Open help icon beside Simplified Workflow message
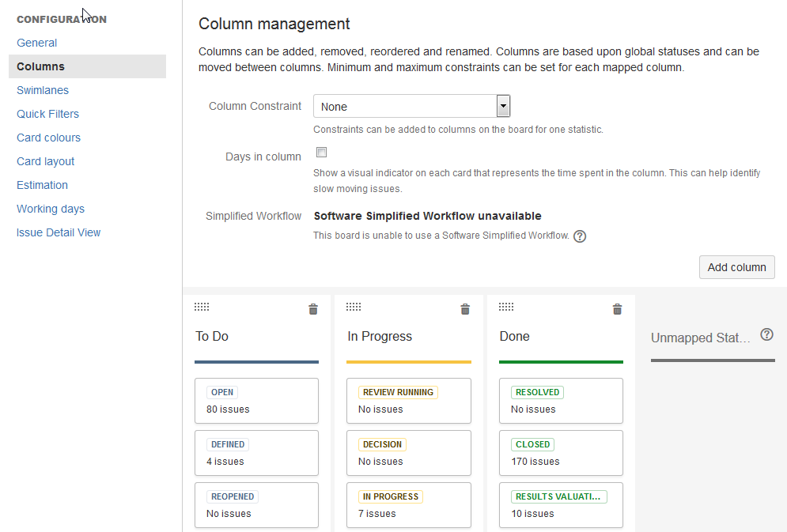This screenshot has width=787, height=532. tap(580, 236)
